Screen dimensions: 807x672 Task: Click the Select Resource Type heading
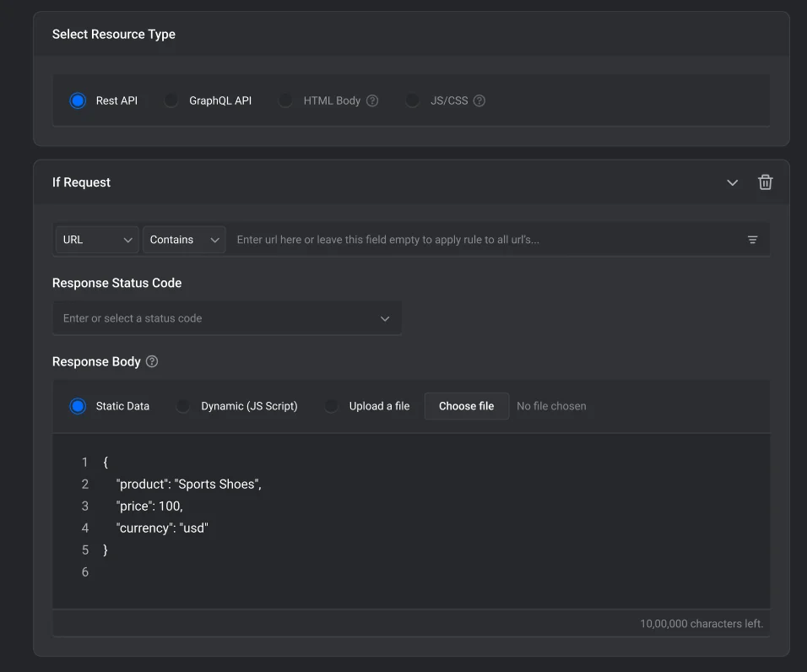(114, 34)
